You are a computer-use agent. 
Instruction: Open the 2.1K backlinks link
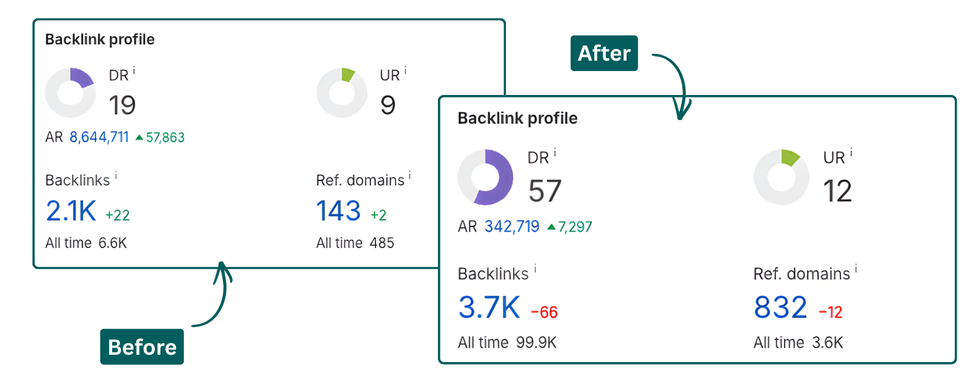pyautogui.click(x=71, y=211)
